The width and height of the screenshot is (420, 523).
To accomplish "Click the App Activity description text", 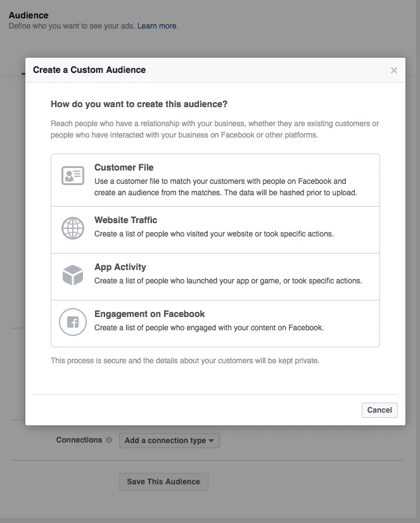I will pyautogui.click(x=228, y=281).
